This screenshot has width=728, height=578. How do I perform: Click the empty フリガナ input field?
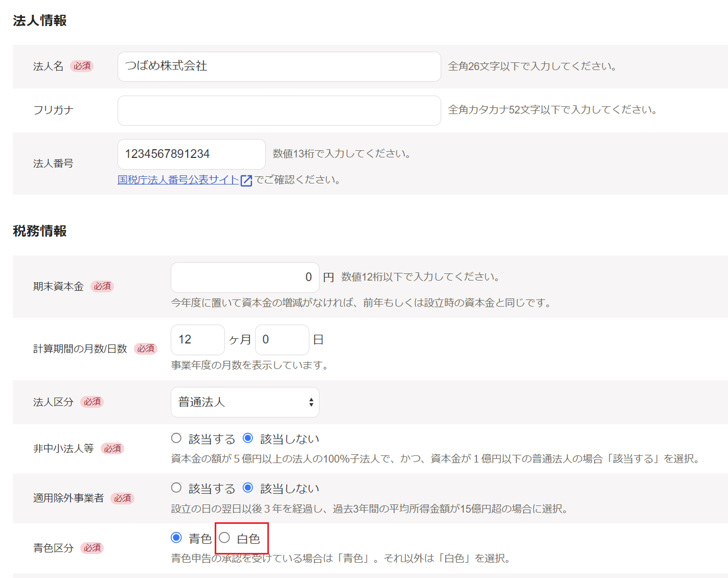pos(279,110)
